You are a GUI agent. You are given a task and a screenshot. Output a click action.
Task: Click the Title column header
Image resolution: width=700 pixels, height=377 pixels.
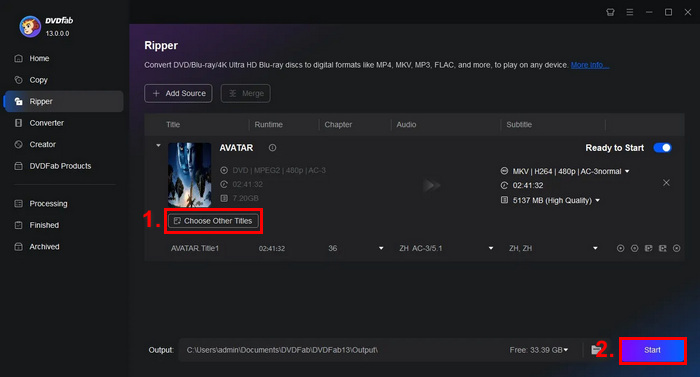173,125
